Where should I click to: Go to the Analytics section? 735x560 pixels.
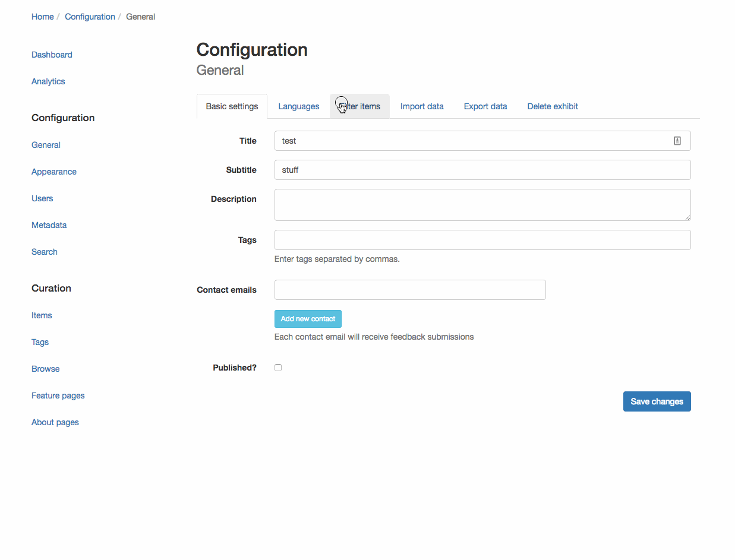[48, 81]
